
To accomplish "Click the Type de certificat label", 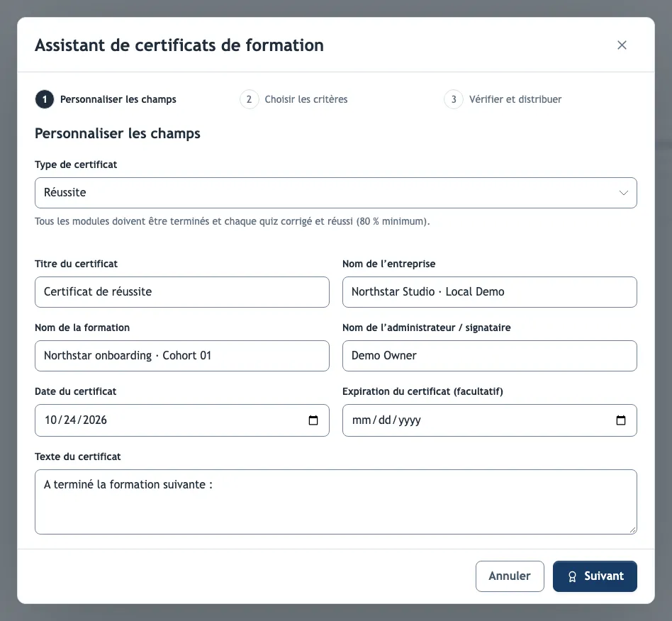I will [76, 164].
